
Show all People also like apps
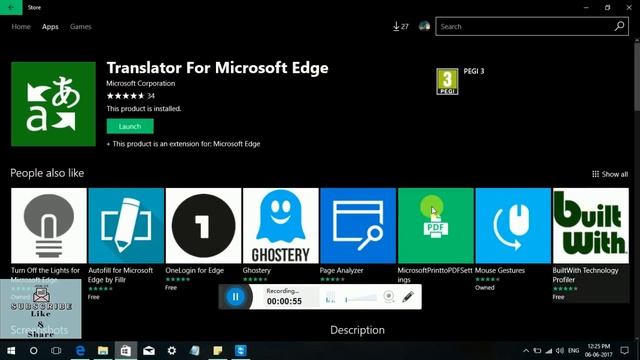click(x=610, y=174)
